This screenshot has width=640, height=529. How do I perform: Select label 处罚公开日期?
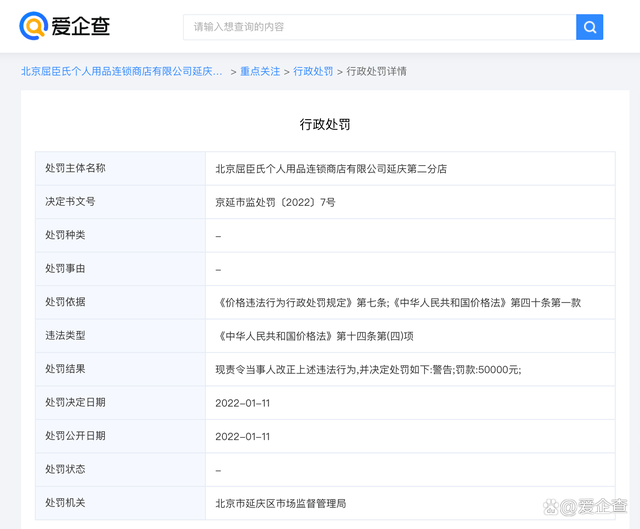(76, 436)
